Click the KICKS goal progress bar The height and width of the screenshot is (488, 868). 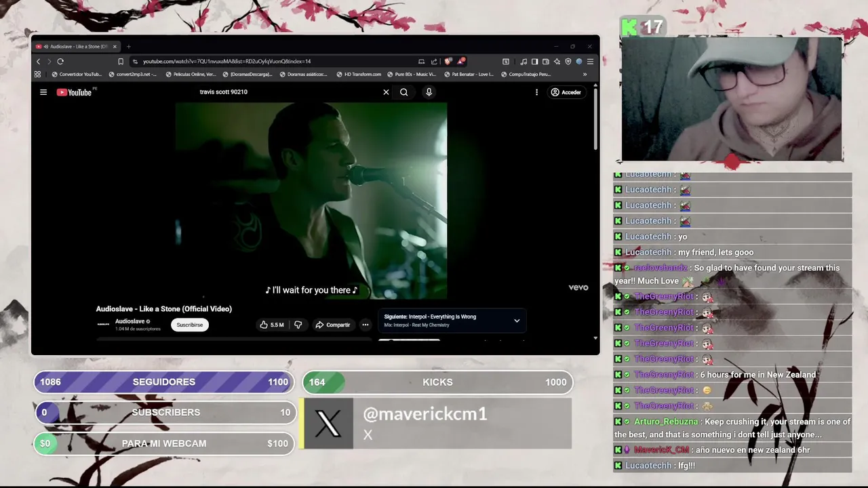[x=437, y=382]
